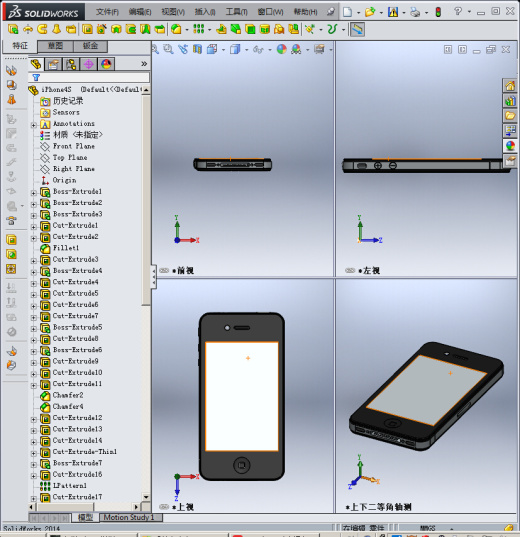
Task: Open the 插入(I) menu
Action: coord(205,12)
